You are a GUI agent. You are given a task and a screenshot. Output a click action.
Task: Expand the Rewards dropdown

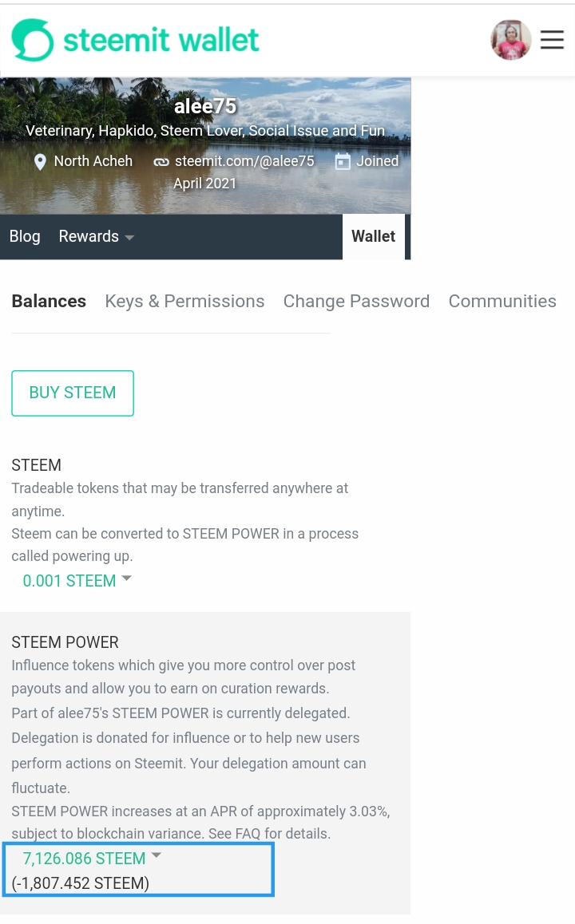coord(96,236)
